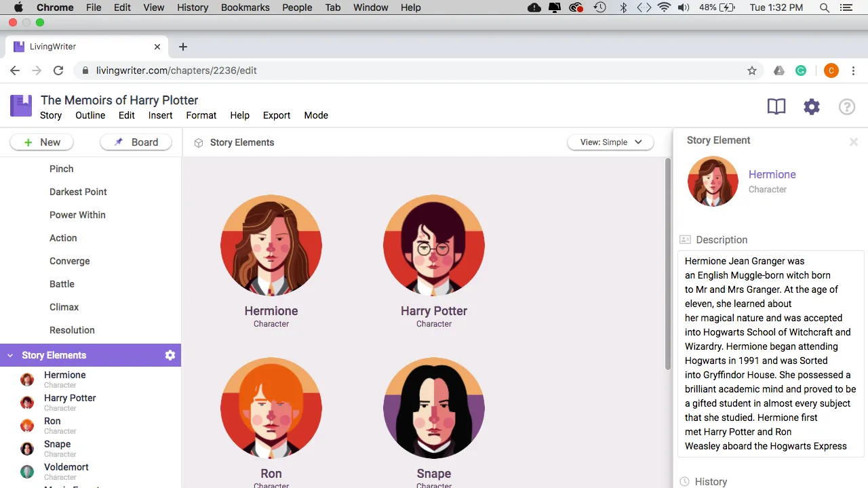Click the Hermione avatar in sidebar list
868x488 pixels.
pyautogui.click(x=27, y=380)
